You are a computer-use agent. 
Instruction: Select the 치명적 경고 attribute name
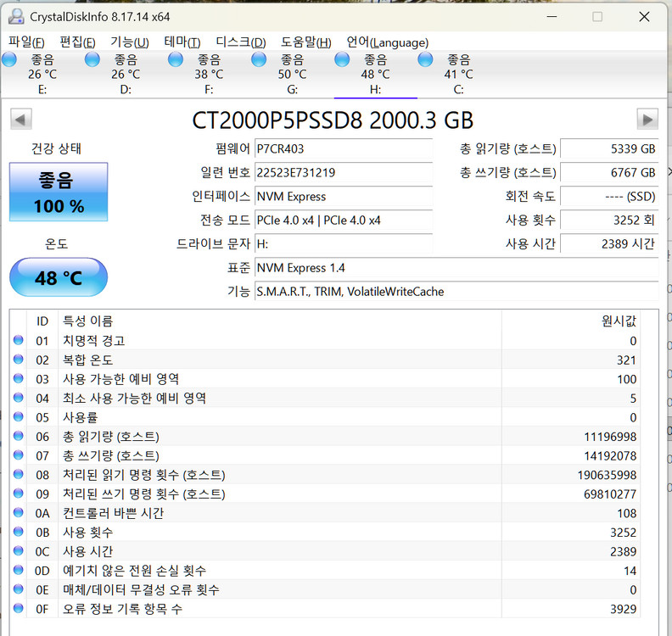[94, 341]
